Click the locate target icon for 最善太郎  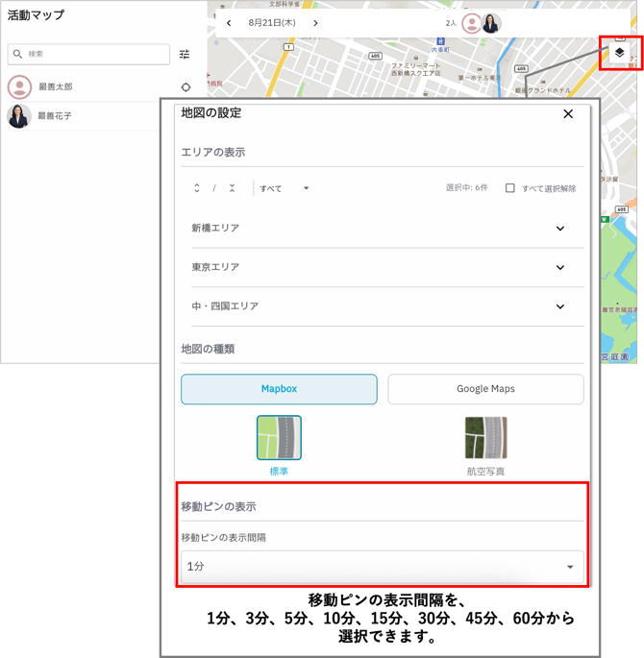pos(186,87)
